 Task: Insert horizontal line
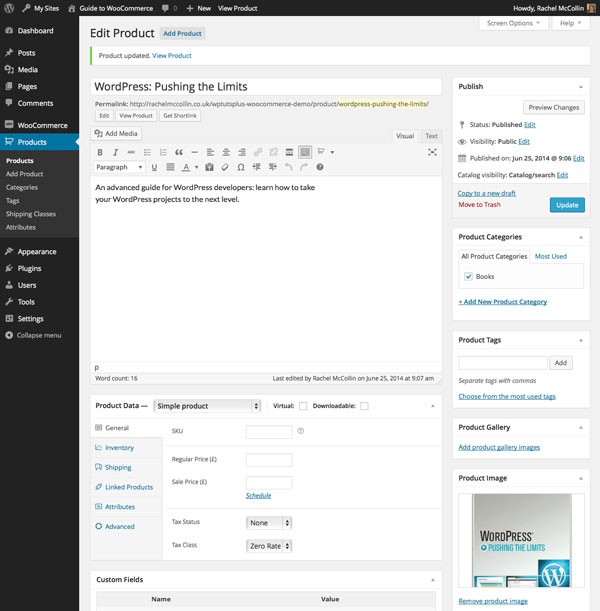coord(195,152)
